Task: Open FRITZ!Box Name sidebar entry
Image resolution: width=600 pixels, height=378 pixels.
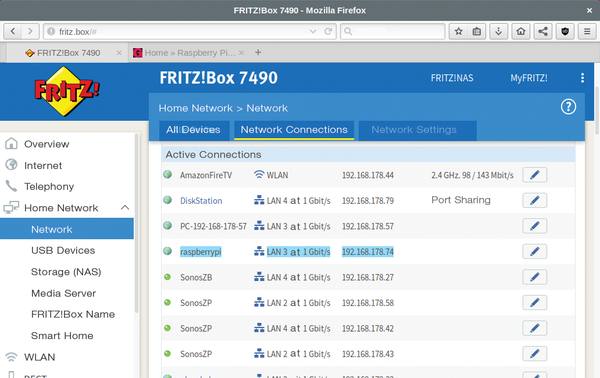Action: click(x=73, y=314)
